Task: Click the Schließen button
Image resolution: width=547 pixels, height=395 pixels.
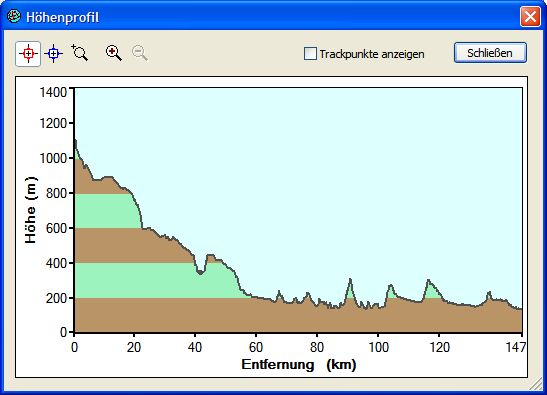Action: coord(490,53)
